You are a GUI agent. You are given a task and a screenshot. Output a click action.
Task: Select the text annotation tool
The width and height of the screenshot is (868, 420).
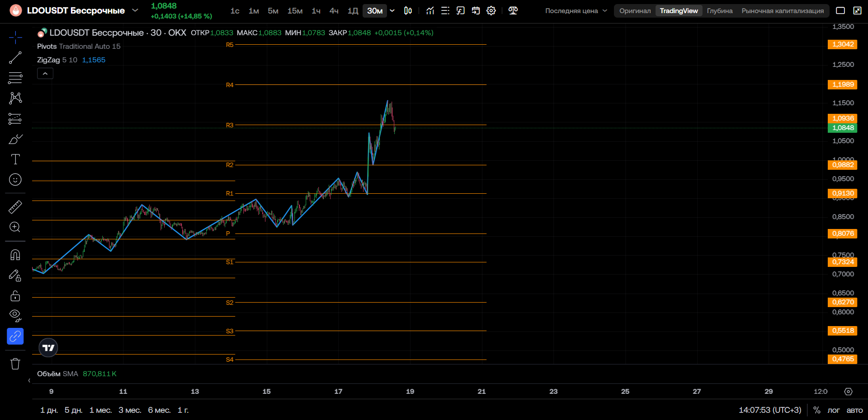[15, 159]
